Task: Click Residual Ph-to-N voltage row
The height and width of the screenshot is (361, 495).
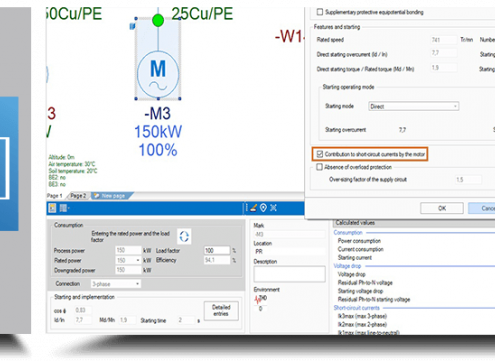Action: pyautogui.click(x=365, y=282)
